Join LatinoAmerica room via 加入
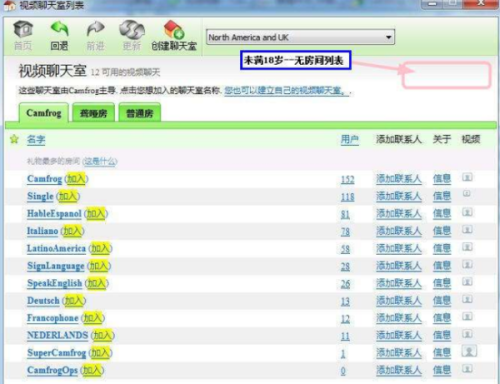The height and width of the screenshot is (384, 500). 100,248
